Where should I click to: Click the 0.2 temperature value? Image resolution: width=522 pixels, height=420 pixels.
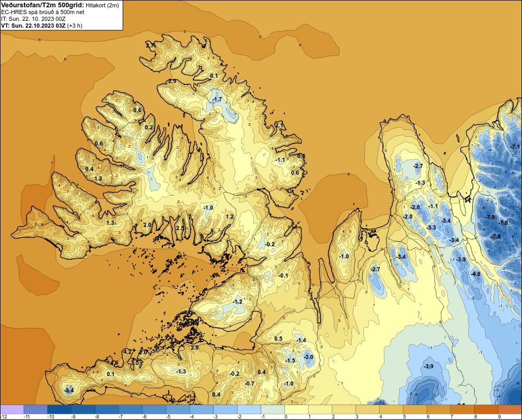tap(149, 127)
